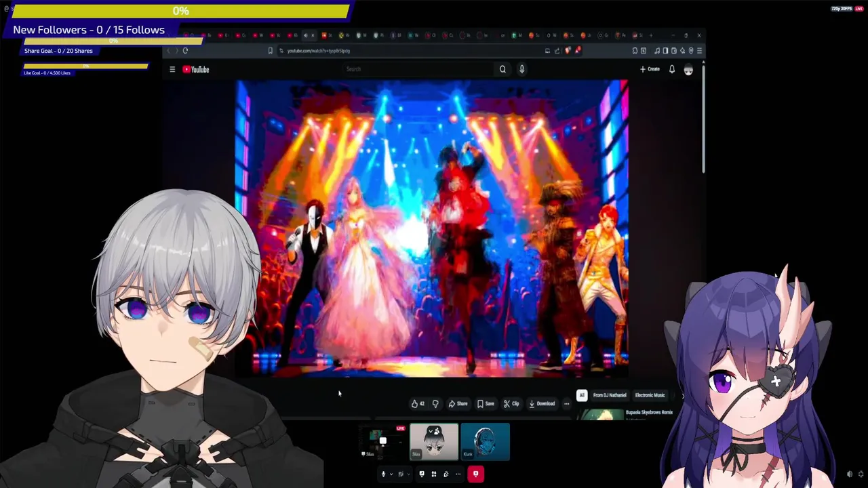Screen dimensions: 868x488
Task: Expand microphone options arrow in the call bar
Action: click(391, 474)
